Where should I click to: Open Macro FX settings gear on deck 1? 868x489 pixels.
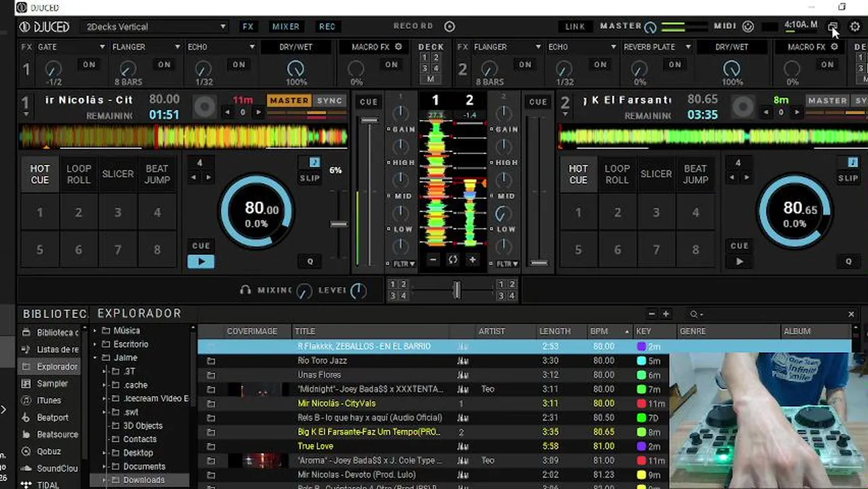point(399,47)
